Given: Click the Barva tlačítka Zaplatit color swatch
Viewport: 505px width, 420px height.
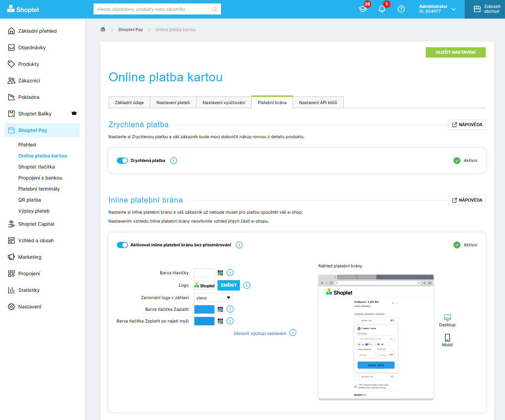Looking at the screenshot, I should click(x=204, y=309).
